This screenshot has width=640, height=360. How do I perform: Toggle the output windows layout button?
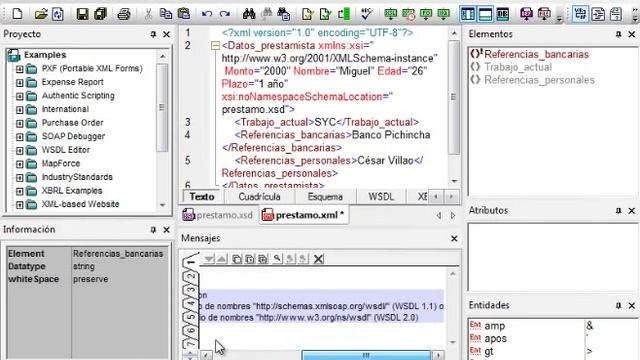pos(485,14)
